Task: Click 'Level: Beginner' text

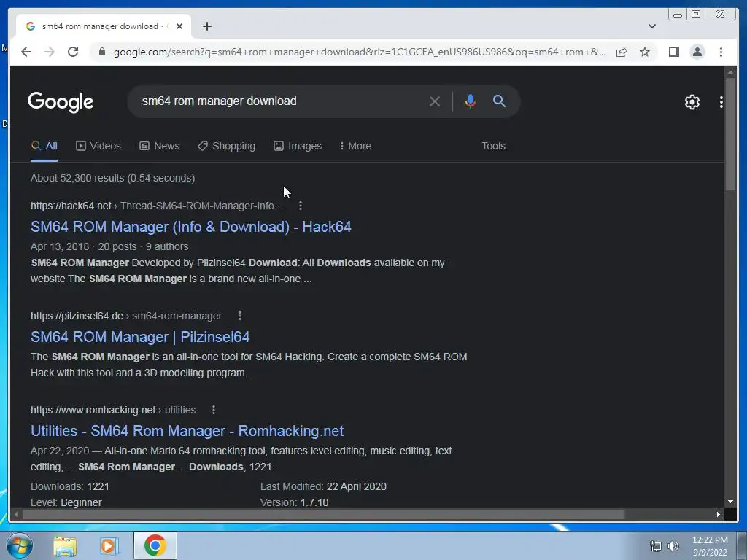Action: point(66,502)
